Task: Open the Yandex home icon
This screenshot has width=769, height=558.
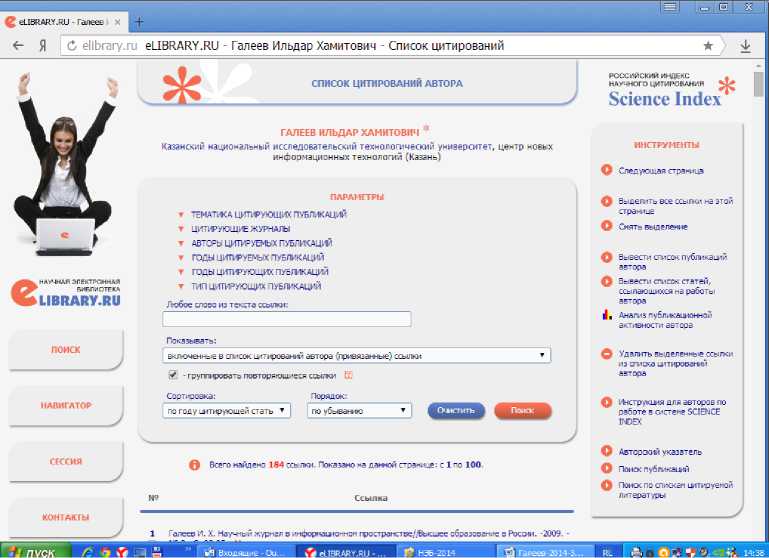Action: 43,46
